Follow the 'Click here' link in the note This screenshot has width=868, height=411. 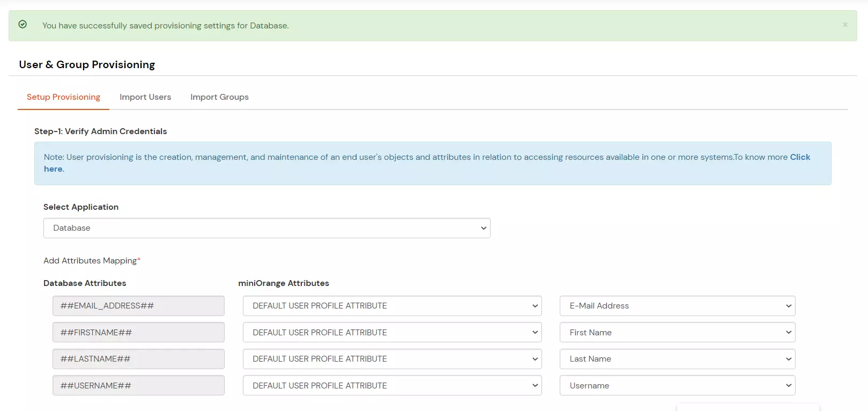click(x=800, y=157)
